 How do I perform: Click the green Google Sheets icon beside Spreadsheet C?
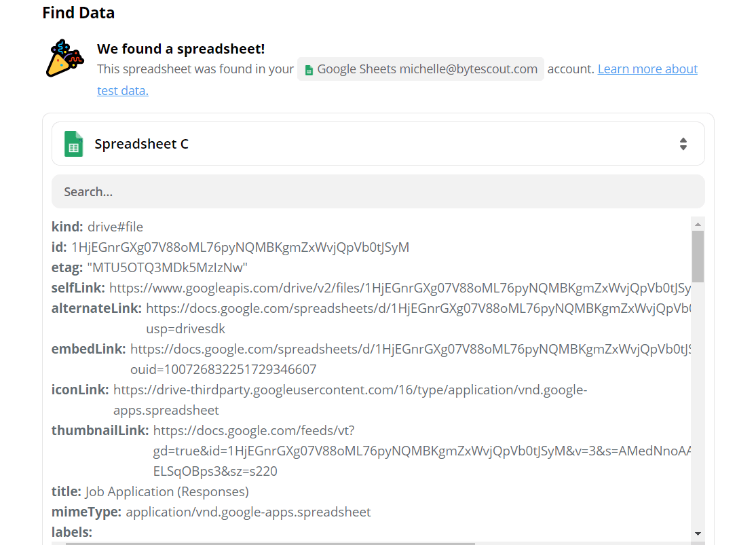coord(73,143)
